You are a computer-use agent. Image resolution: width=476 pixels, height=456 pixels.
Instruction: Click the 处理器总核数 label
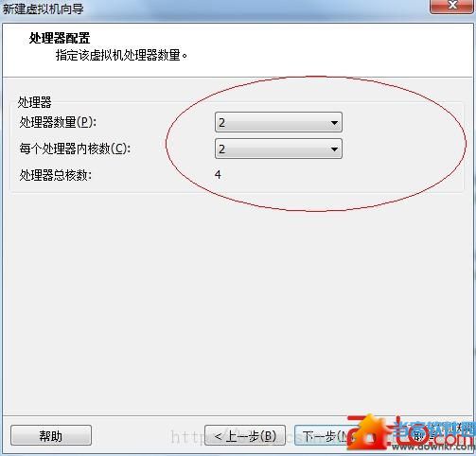(x=56, y=175)
